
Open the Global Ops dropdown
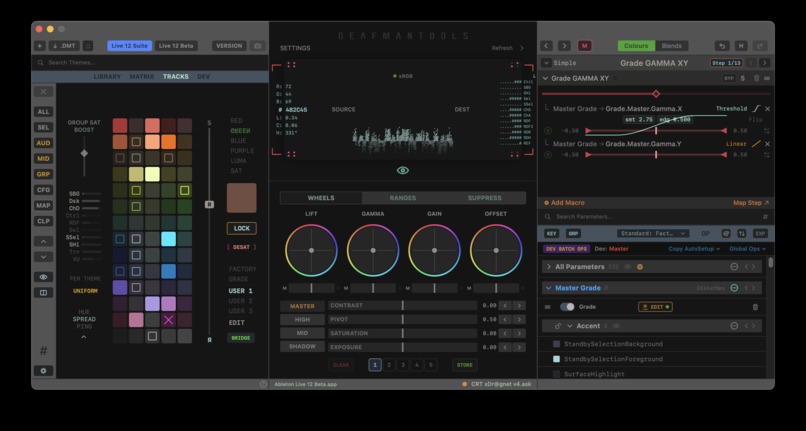click(x=747, y=249)
